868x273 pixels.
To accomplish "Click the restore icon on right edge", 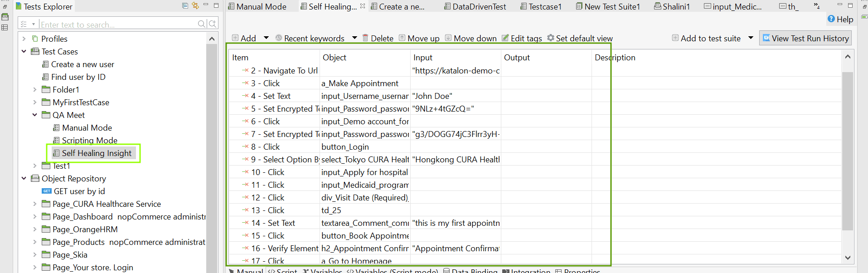I will [864, 7].
